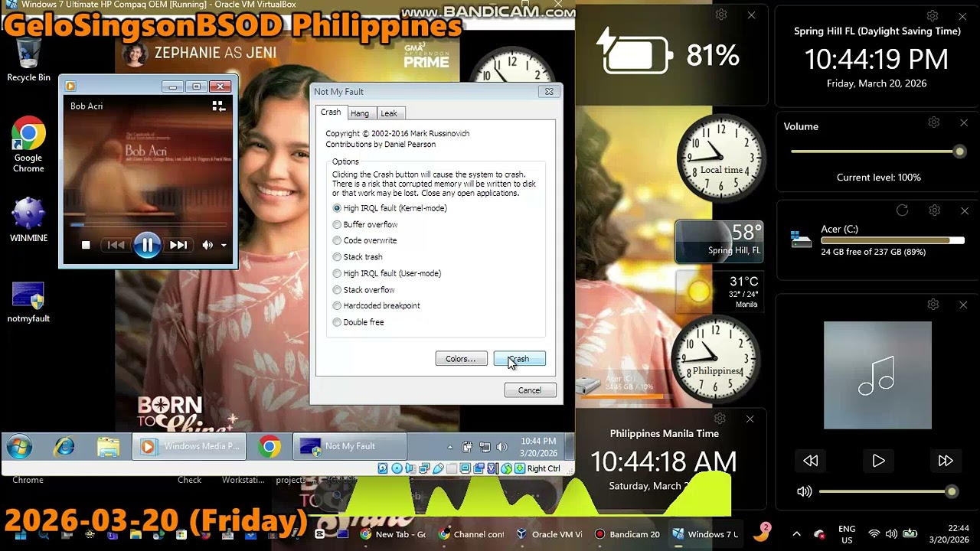Select the Double free option
980x551 pixels.
pyautogui.click(x=358, y=322)
